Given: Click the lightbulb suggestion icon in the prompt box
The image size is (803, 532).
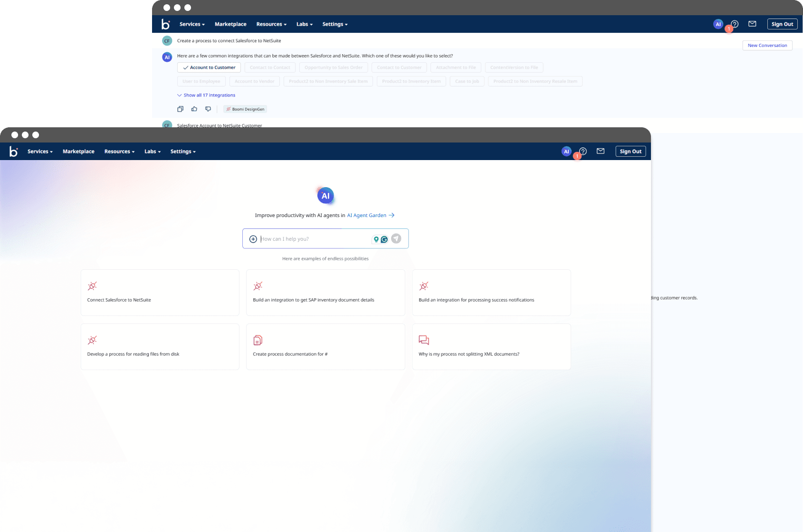Looking at the screenshot, I should point(376,239).
